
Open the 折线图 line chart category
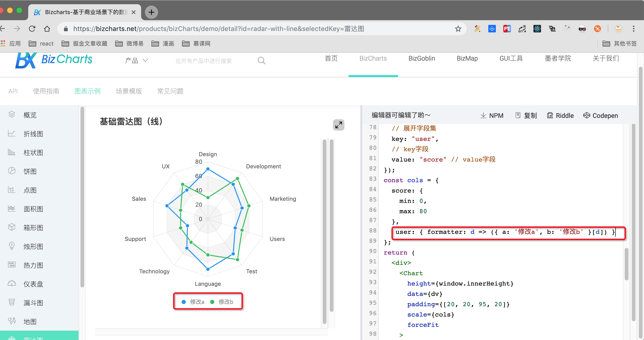point(33,134)
